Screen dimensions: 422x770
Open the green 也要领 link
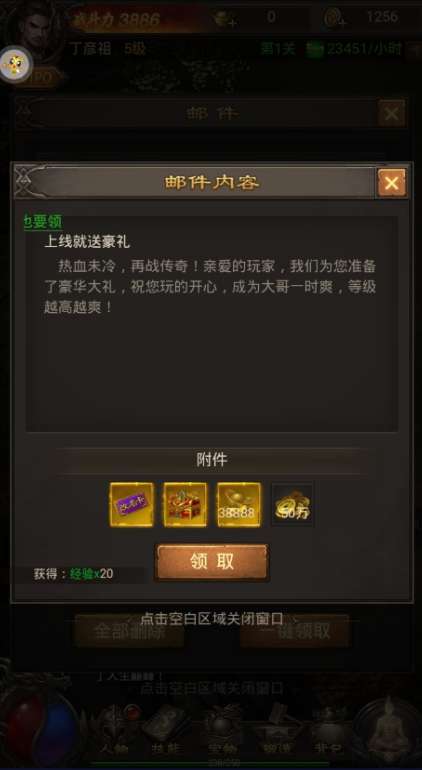43,222
